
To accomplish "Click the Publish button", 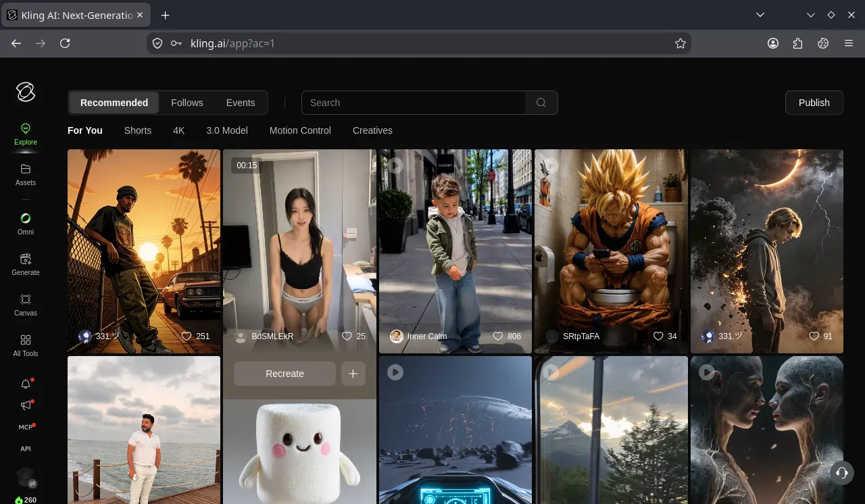I will coord(814,103).
